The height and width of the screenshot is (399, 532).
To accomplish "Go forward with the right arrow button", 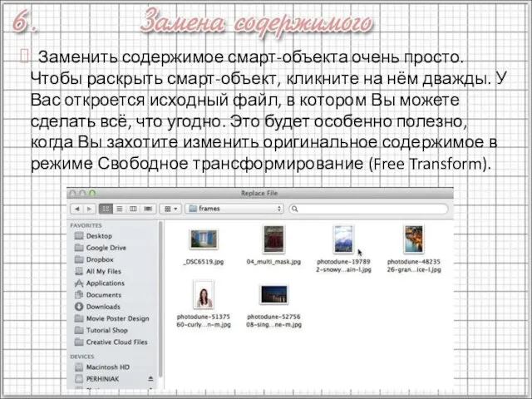I will click(89, 209).
